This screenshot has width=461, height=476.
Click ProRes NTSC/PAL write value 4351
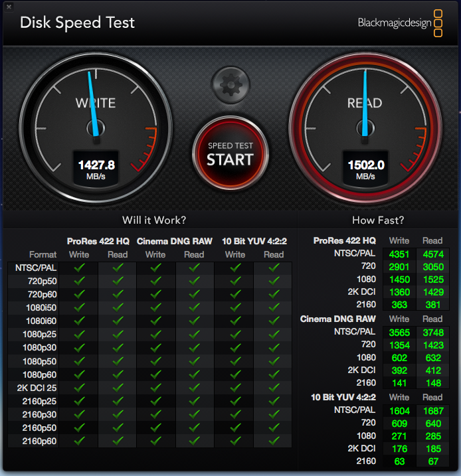399,254
